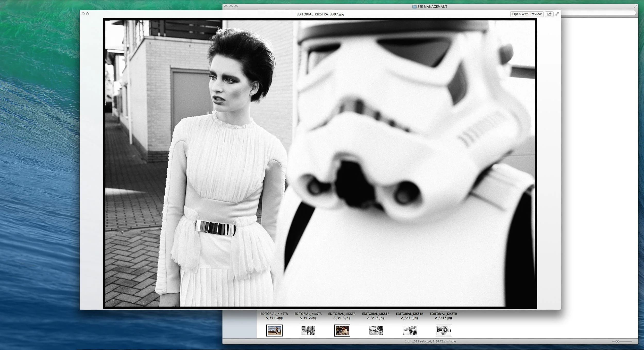The width and height of the screenshot is (644, 350).
Task: Click the Finder window green zoom button
Action: 236,7
